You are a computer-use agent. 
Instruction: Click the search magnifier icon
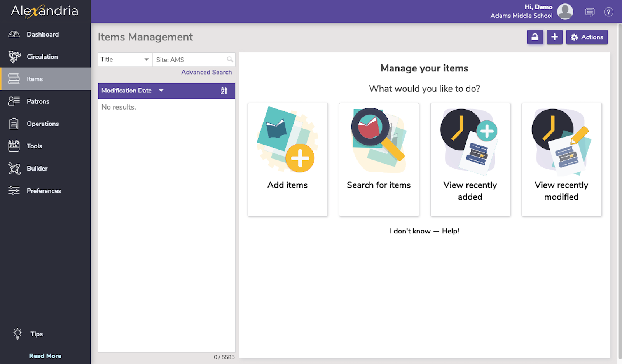[x=230, y=59]
